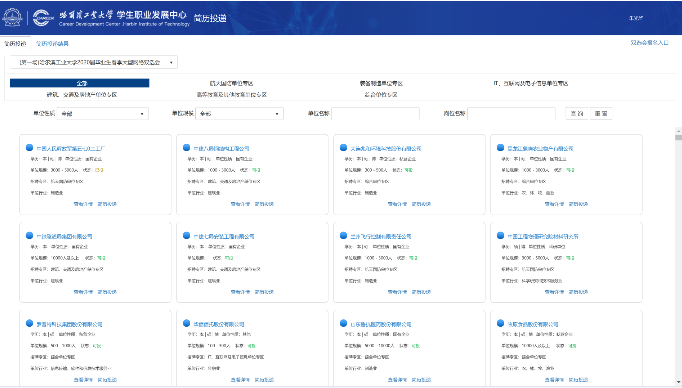View details link in first bottom-row card
The height and width of the screenshot is (388, 682).
coord(83,379)
